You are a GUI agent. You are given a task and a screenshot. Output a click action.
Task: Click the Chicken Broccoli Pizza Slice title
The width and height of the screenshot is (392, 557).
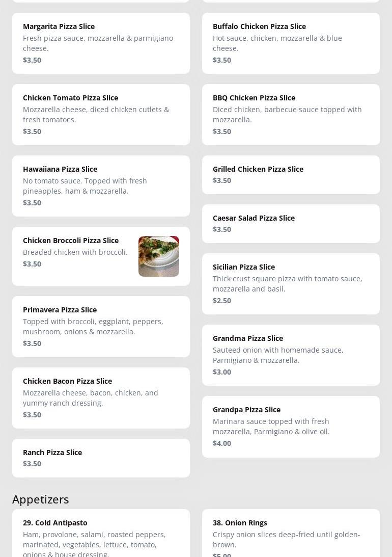(71, 240)
